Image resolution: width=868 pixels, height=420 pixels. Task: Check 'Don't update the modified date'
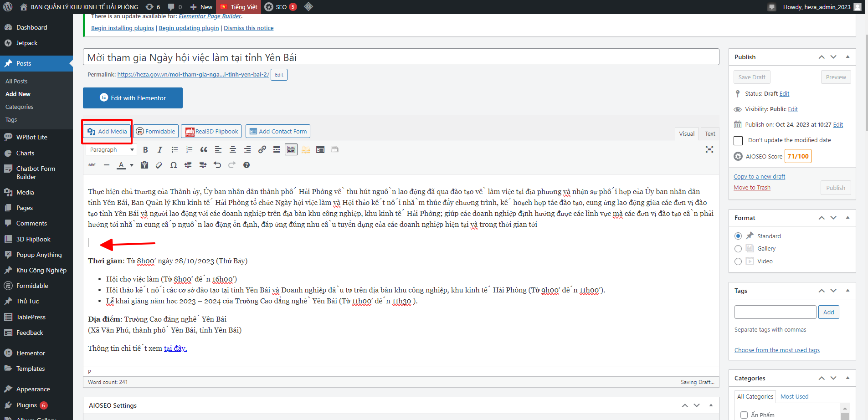[738, 140]
